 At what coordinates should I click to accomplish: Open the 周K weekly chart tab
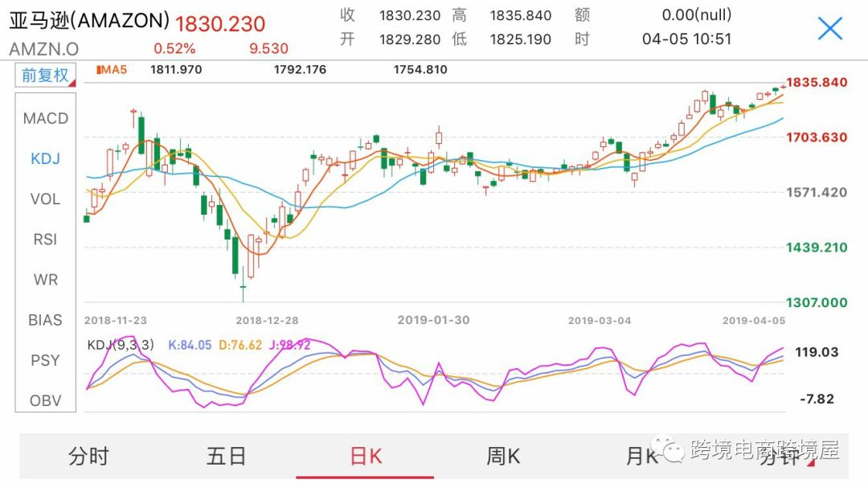coord(503,457)
